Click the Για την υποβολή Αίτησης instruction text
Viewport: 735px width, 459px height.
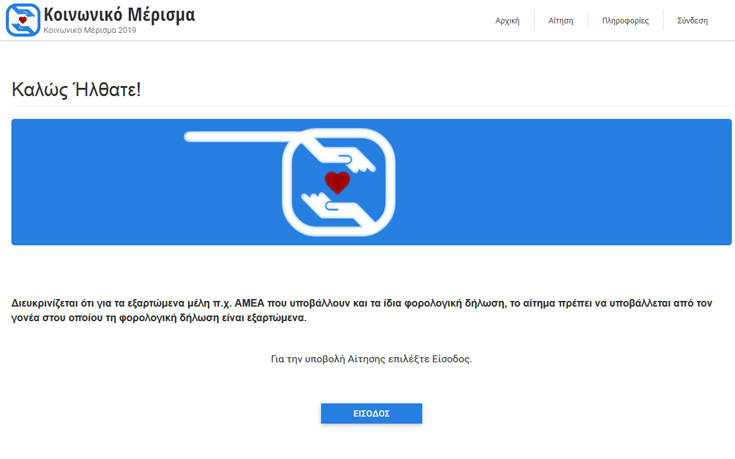[x=370, y=358]
